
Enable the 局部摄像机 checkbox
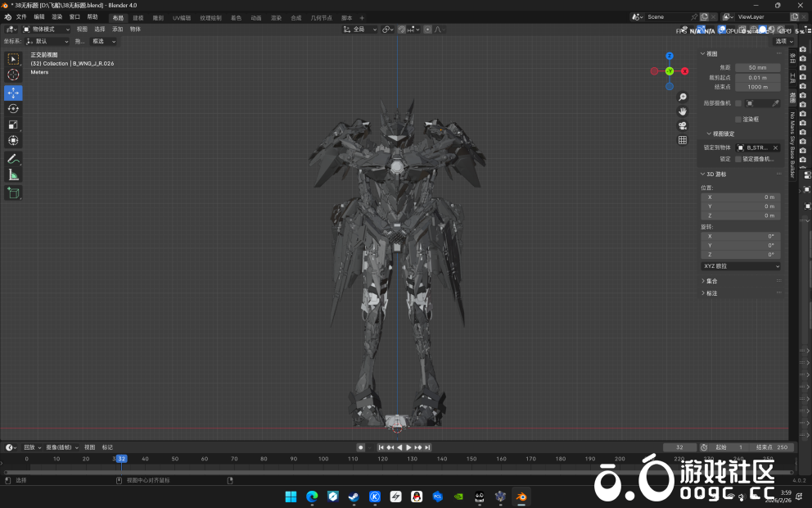click(738, 103)
